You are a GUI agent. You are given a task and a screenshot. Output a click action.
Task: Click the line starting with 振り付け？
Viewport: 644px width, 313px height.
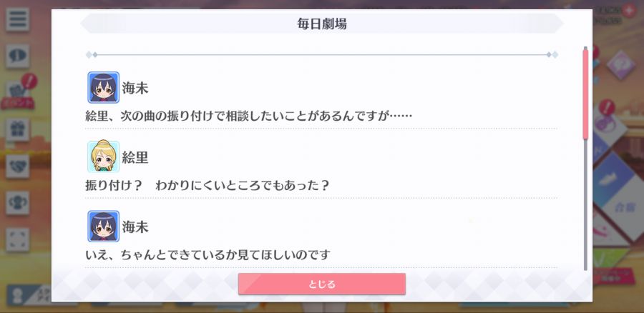coord(207,186)
